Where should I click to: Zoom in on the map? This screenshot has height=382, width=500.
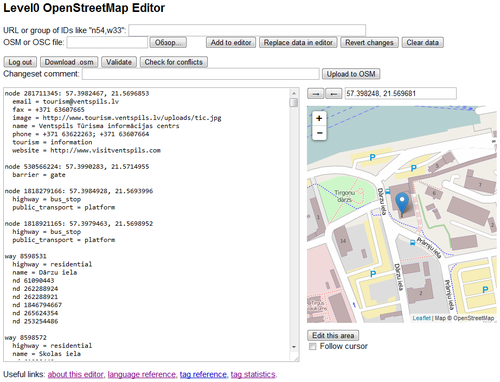point(319,118)
